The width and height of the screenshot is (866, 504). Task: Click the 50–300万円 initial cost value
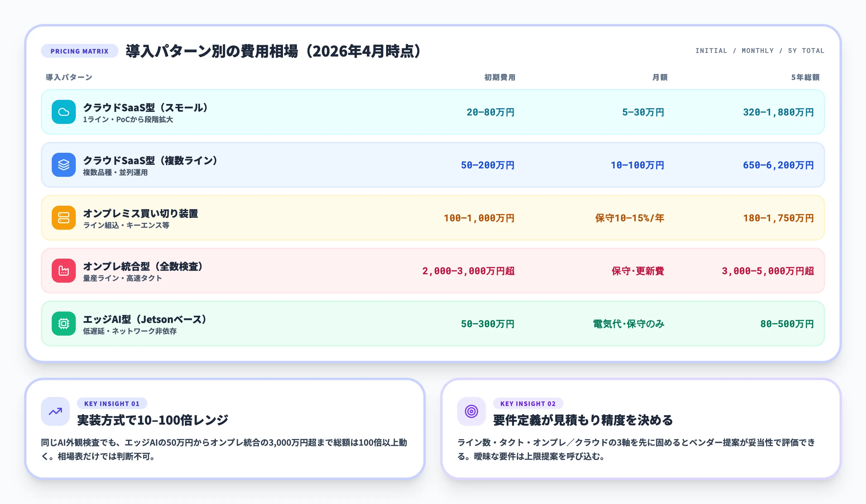(x=488, y=324)
